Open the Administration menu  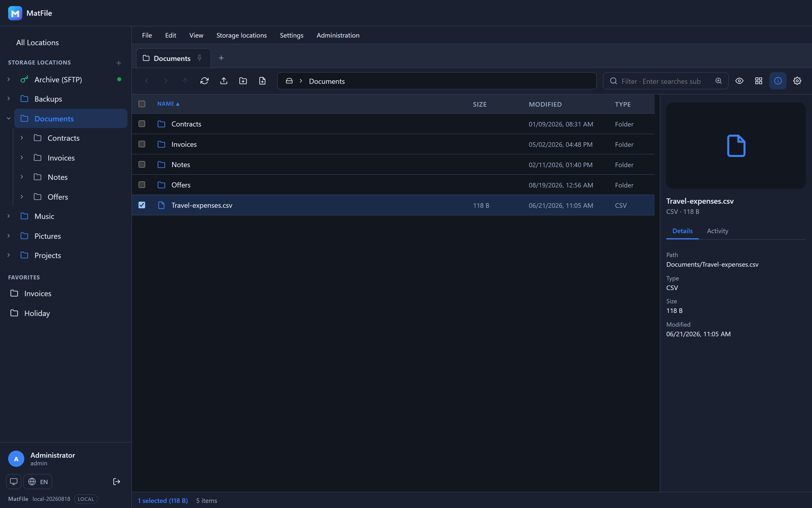(x=338, y=35)
